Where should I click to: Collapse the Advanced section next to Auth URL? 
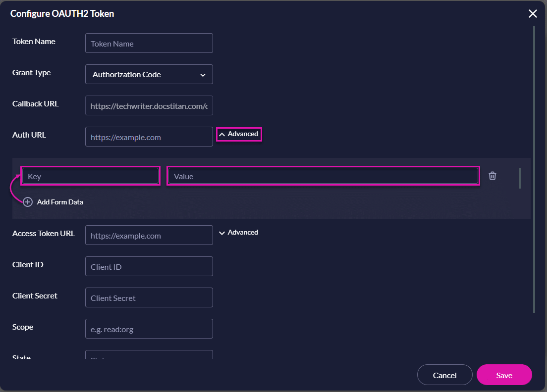pos(239,134)
